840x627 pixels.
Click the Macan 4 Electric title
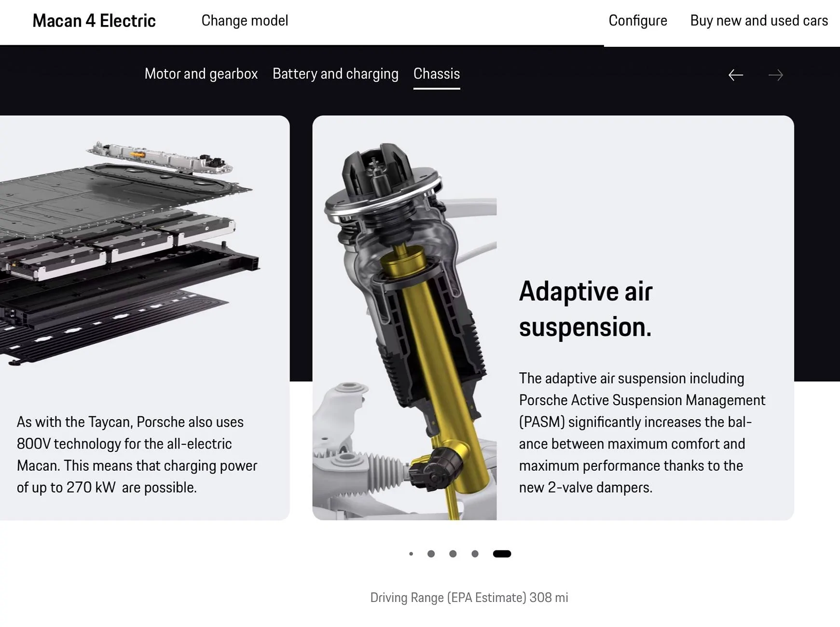[94, 21]
